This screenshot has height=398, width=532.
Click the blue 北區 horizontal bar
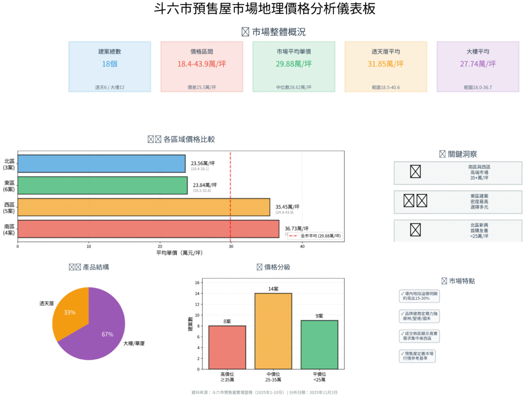(101, 164)
